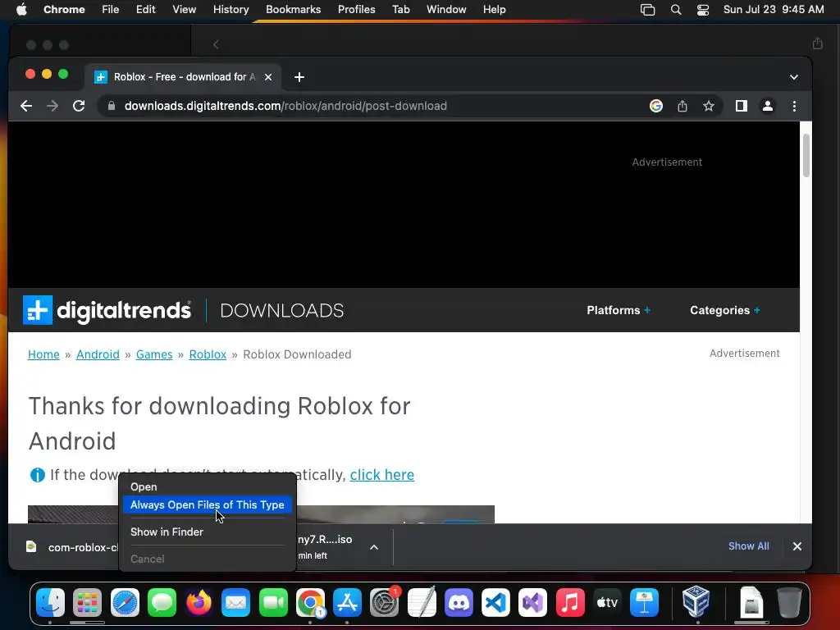The width and height of the screenshot is (840, 630).
Task: Click the document file icon in the Dock
Action: pyautogui.click(x=751, y=603)
